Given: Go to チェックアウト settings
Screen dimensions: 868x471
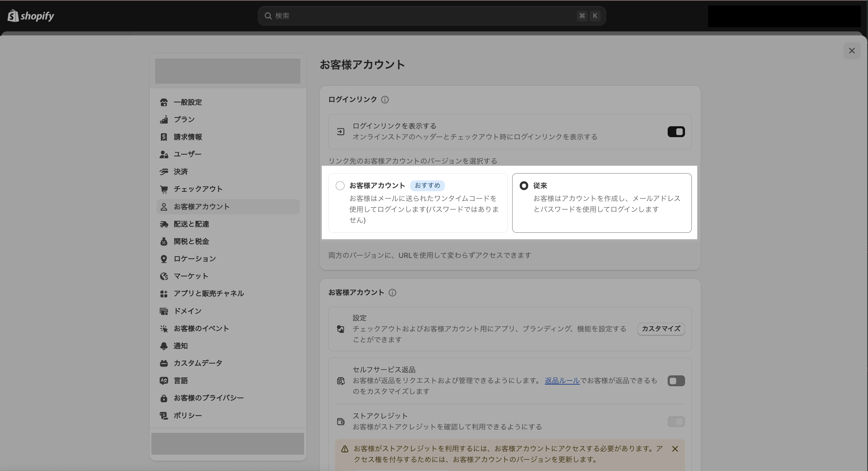Looking at the screenshot, I should pos(228,189).
